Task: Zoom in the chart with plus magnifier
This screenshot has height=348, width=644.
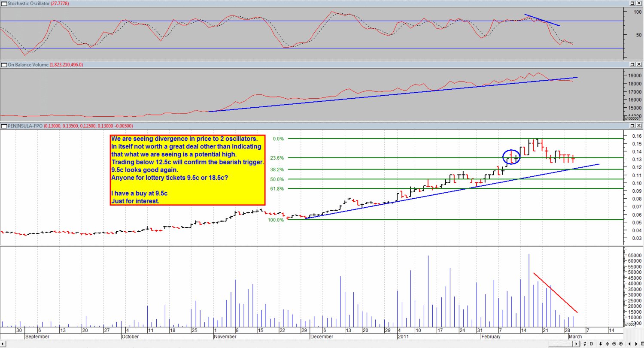Action: (x=621, y=344)
